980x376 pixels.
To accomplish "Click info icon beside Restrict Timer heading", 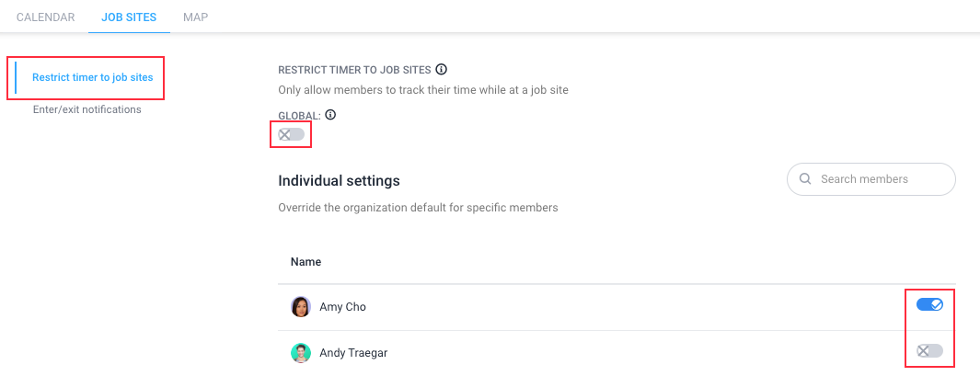I will pyautogui.click(x=442, y=69).
